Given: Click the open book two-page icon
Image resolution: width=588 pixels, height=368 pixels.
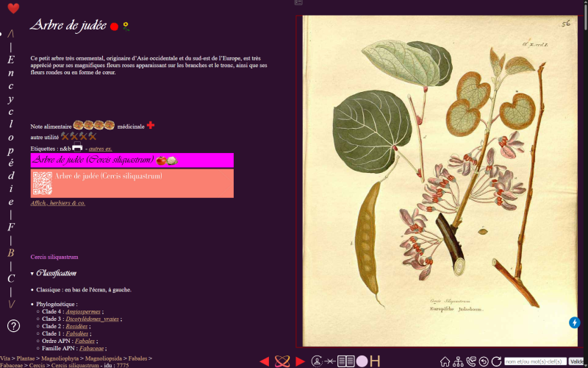Looking at the screenshot, I should tap(345, 361).
